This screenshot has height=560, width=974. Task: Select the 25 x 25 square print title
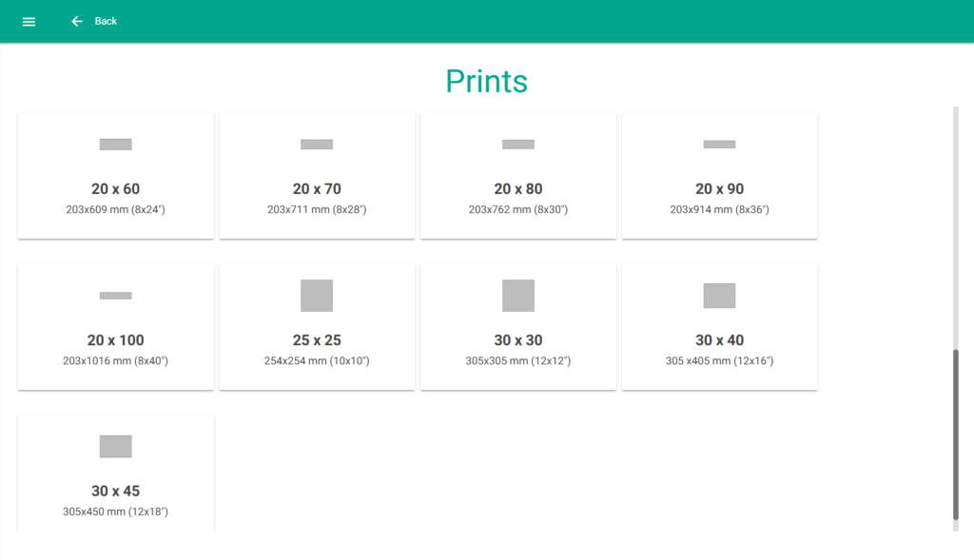pos(317,340)
